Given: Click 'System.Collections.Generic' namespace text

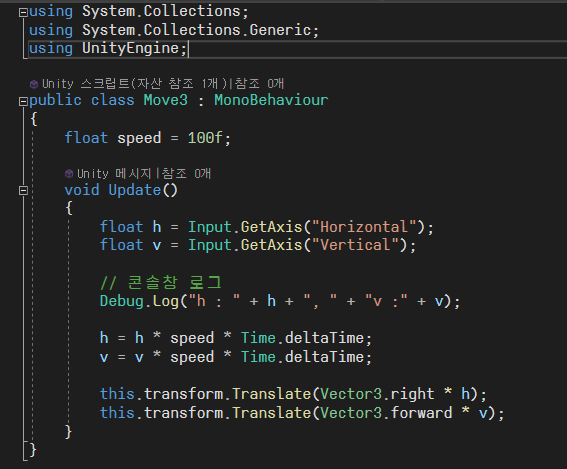Looking at the screenshot, I should click(x=196, y=30).
